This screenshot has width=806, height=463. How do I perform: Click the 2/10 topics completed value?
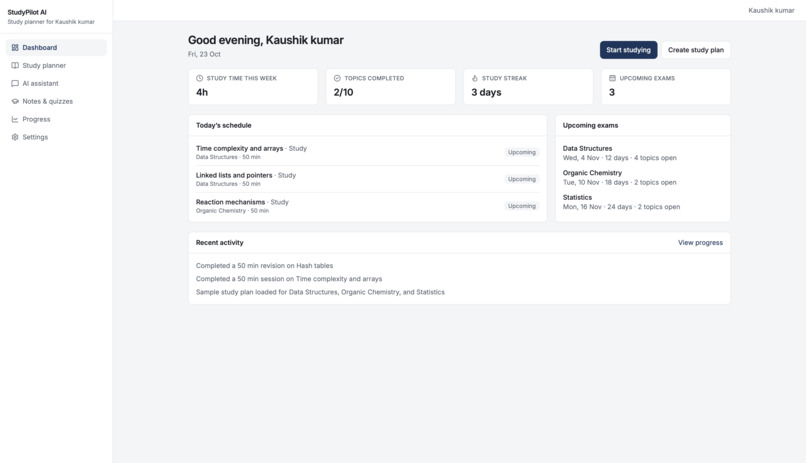343,92
